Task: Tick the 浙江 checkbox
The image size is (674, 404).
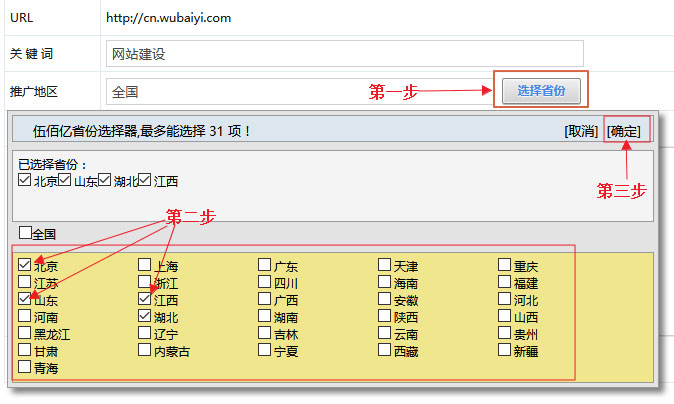Action: click(145, 282)
